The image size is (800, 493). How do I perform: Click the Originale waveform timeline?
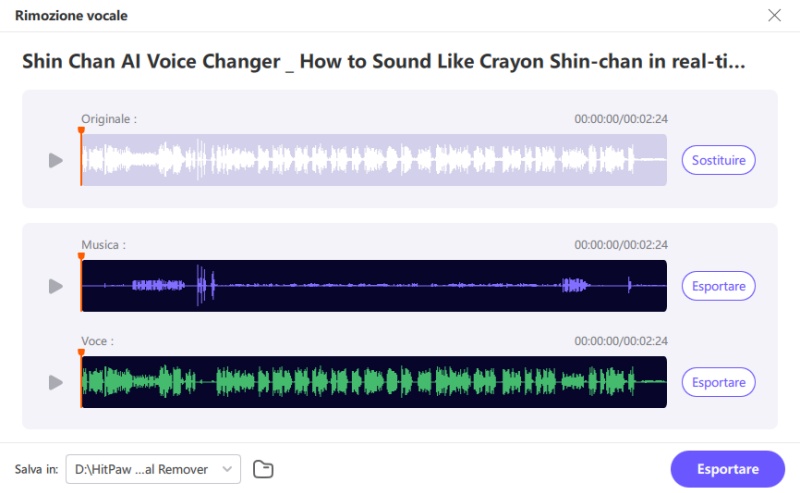[x=374, y=160]
